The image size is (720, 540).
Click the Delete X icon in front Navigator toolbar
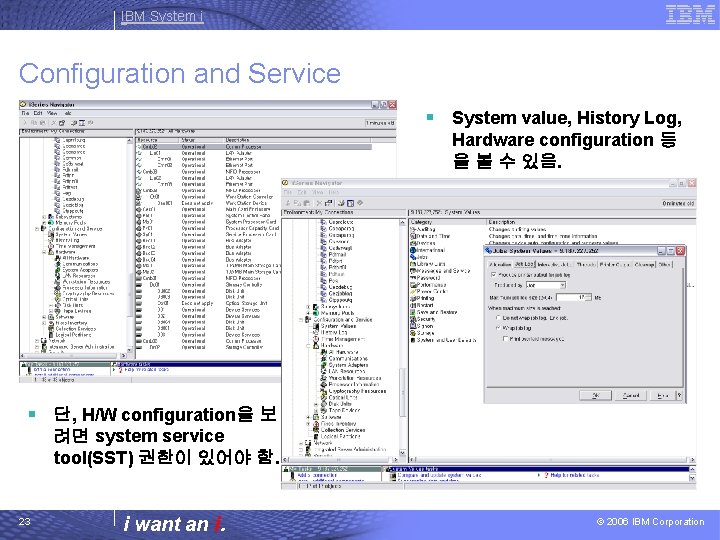click(319, 203)
